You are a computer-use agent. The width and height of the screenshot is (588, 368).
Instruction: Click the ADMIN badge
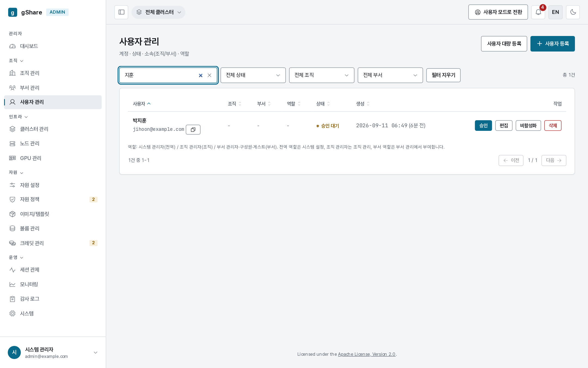coord(57,12)
